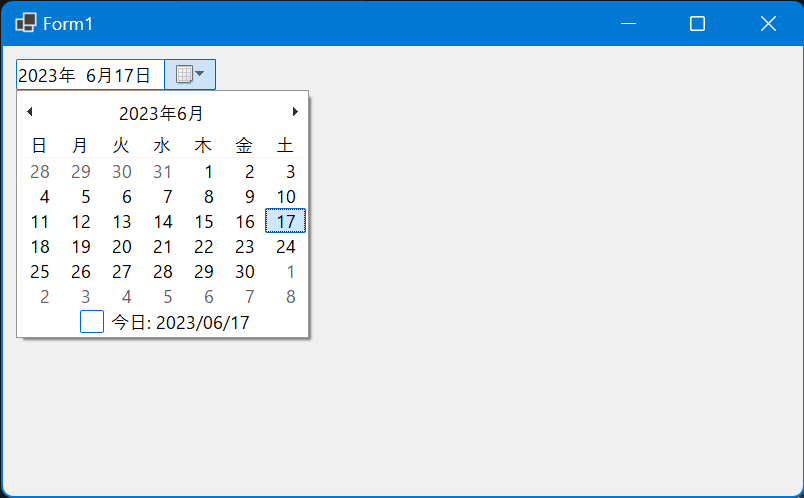Minimize the Form1 window
This screenshot has height=498, width=804.
click(x=628, y=24)
